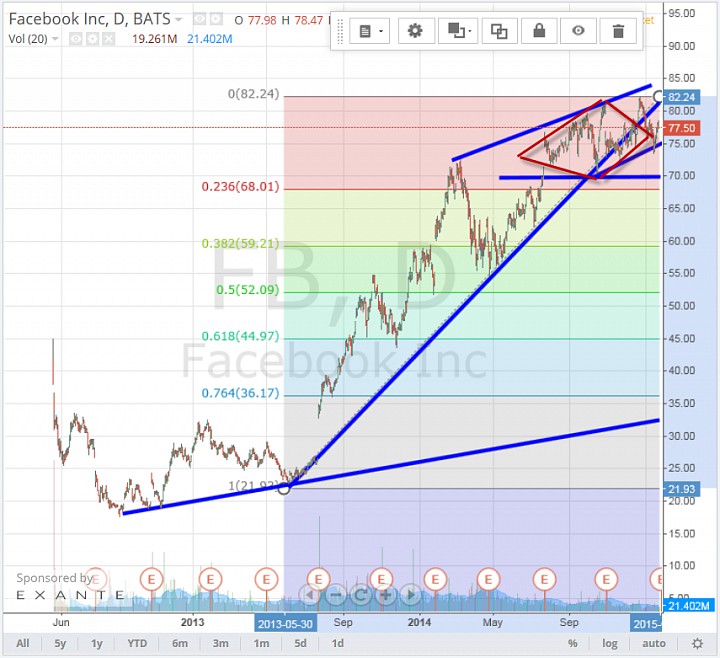
Task: Remove the Vol (20) indicator
Action: click(108, 39)
